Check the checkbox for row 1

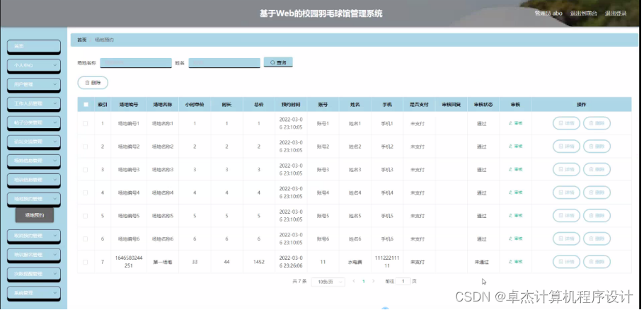click(86, 123)
